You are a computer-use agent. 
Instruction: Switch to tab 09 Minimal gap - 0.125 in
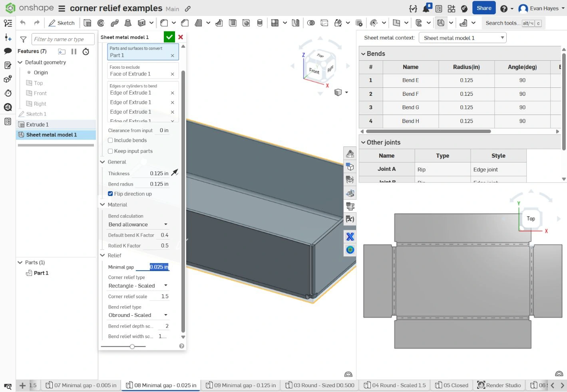(241, 385)
